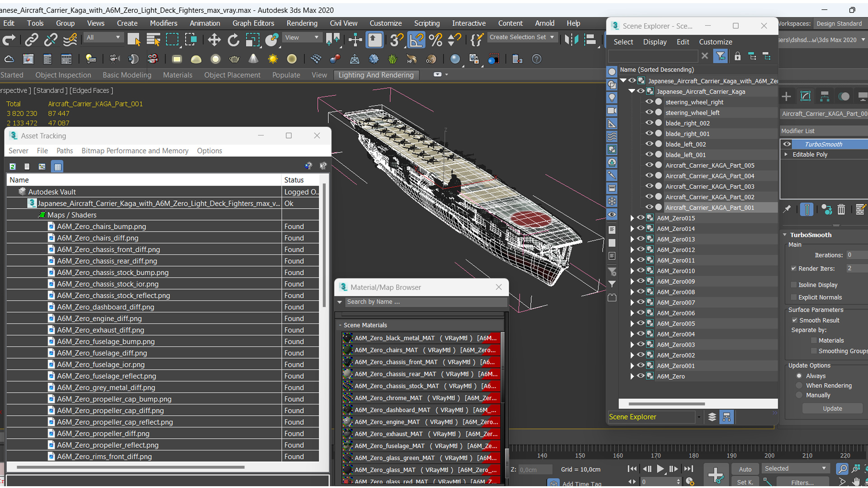Select A6M_Zero_fuselage_diff.png row
Image resolution: width=868 pixels, height=488 pixels.
click(163, 353)
